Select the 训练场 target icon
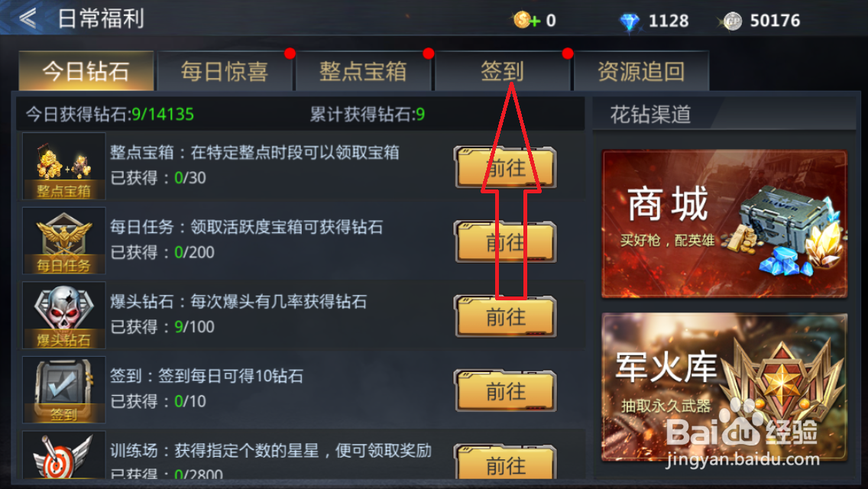 coord(63,455)
